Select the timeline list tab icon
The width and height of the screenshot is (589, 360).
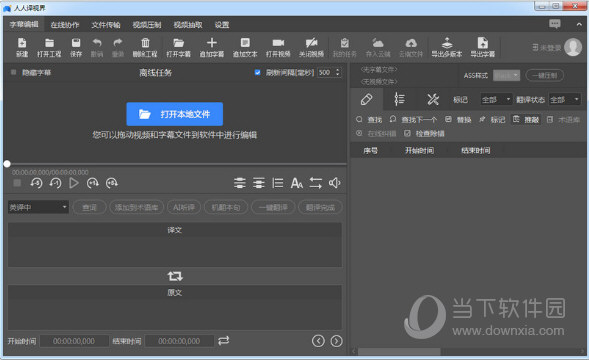399,99
